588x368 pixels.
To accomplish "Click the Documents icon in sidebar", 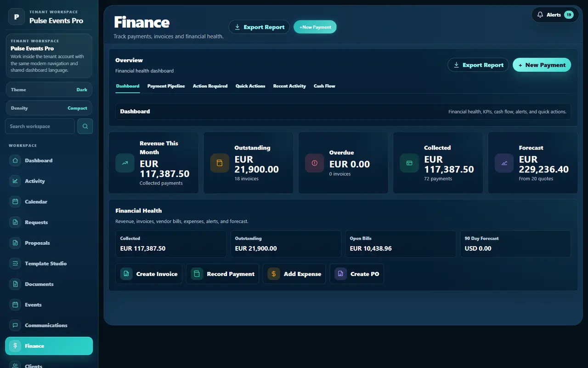I will click(x=15, y=284).
